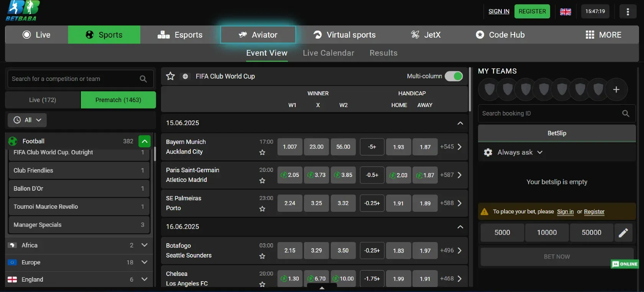Expand the Europe region
Viewport: 644px width, 292px height.
[145, 262]
